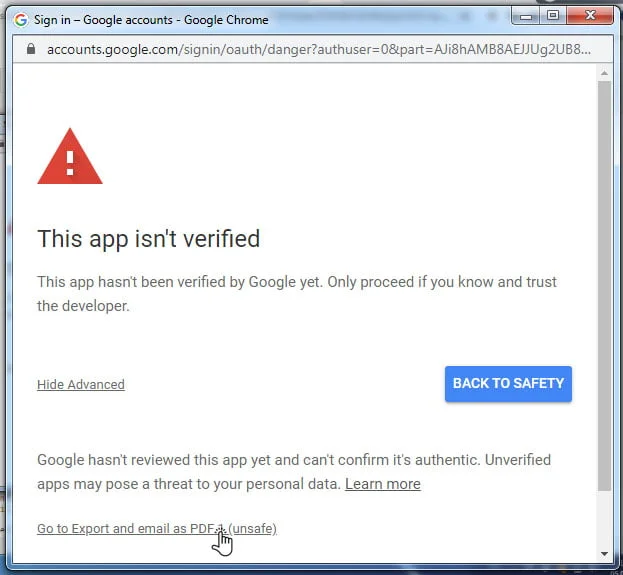Image resolution: width=623 pixels, height=575 pixels.
Task: Click the 'Google hasn't reviewed this app' text
Action: (294, 472)
